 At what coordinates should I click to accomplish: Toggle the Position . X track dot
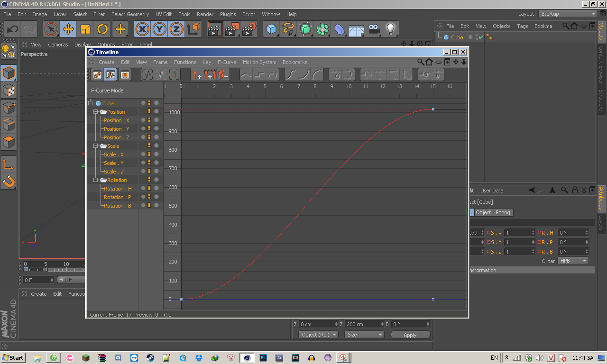coord(143,120)
